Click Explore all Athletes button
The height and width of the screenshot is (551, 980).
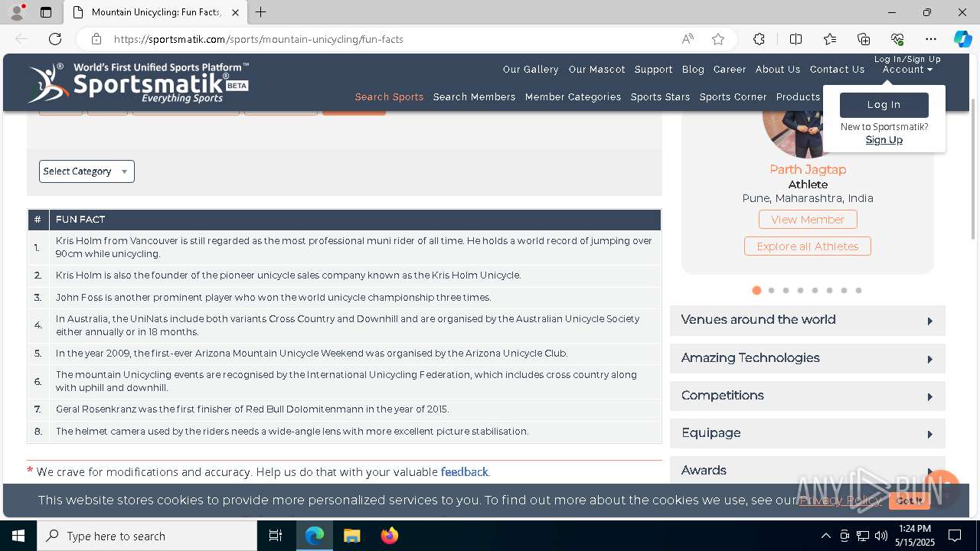[x=808, y=246]
